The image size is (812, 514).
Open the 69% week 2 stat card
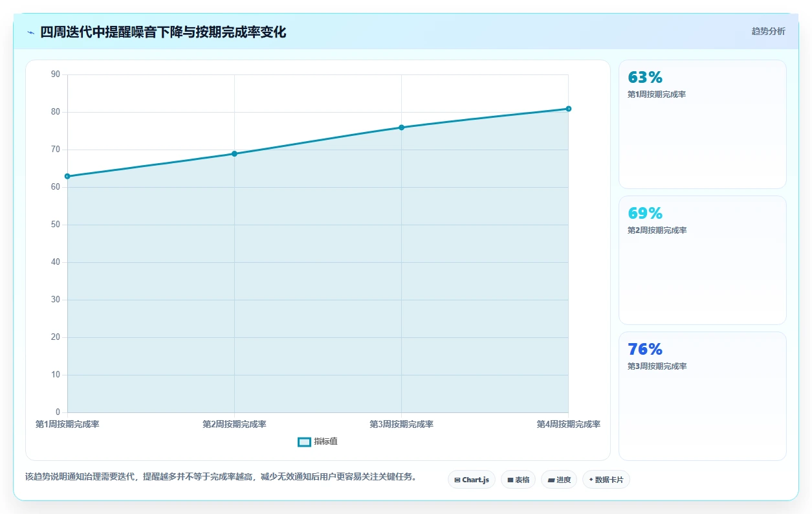pyautogui.click(x=702, y=260)
